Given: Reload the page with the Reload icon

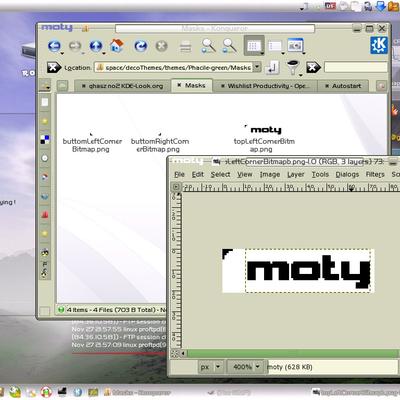Looking at the screenshot, I should coord(141,46).
